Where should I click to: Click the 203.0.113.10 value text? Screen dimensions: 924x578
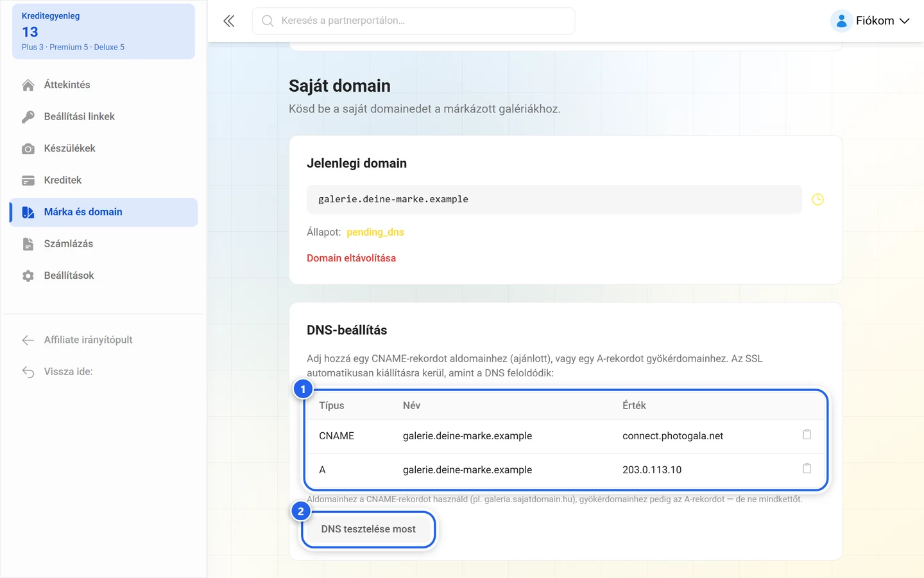point(652,470)
